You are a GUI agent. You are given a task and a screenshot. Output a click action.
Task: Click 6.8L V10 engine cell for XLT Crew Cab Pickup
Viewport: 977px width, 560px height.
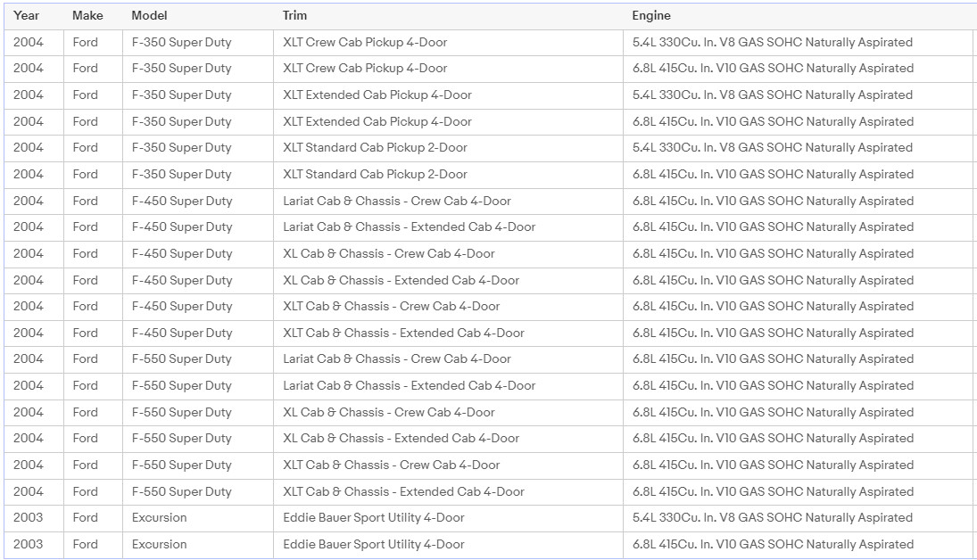click(774, 69)
